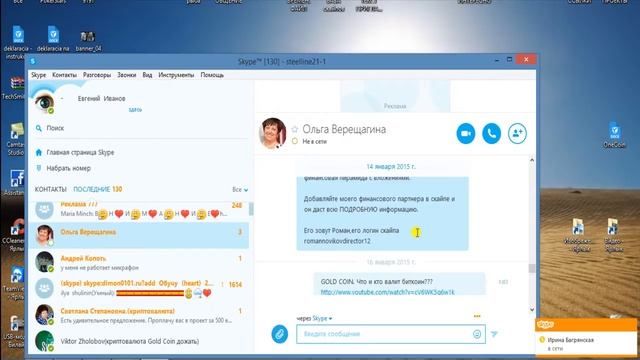Open the Вид menu
Screen dimensions: 640x360
(147, 75)
